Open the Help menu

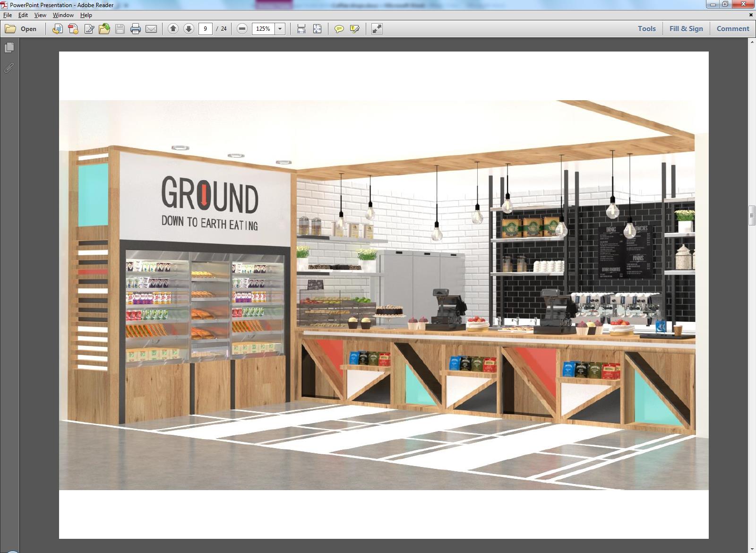click(x=86, y=15)
